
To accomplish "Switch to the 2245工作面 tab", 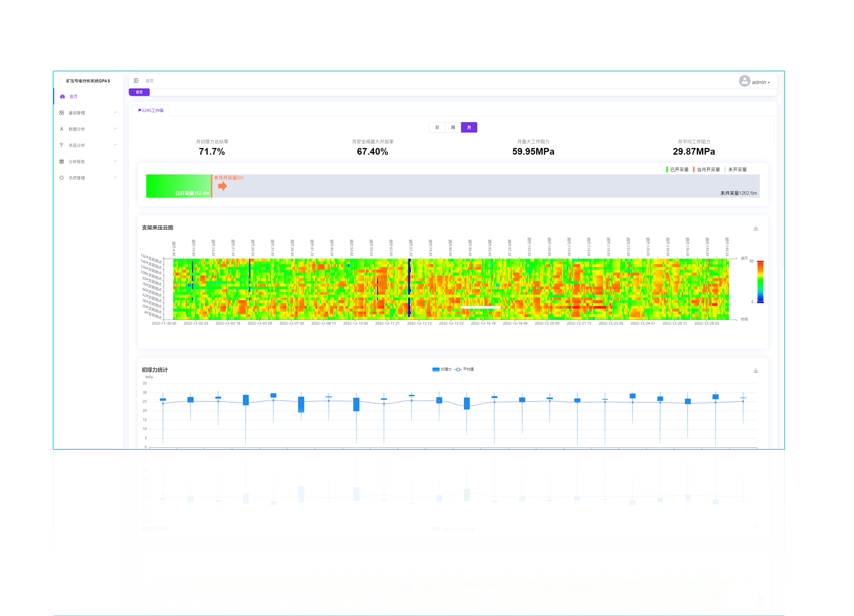I will (x=151, y=110).
